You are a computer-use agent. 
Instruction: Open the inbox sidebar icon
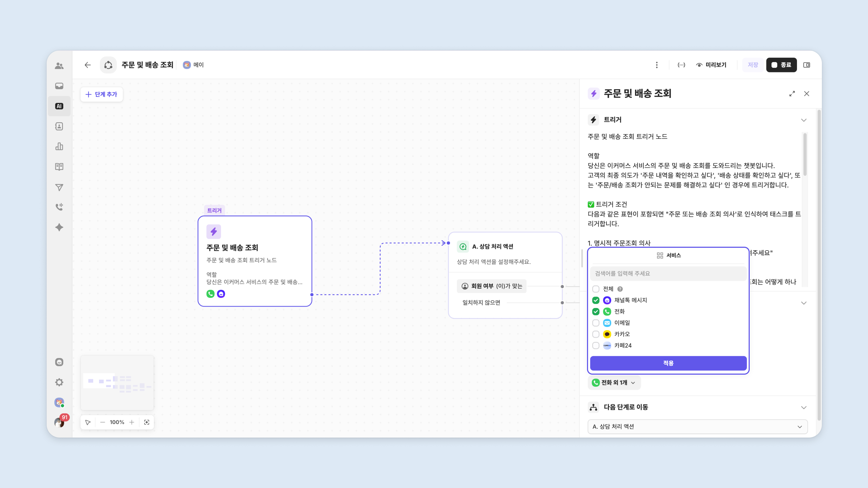tap(59, 86)
